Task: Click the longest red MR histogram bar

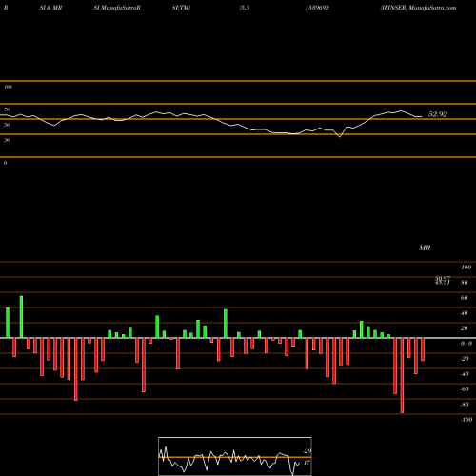Action: click(x=402, y=375)
